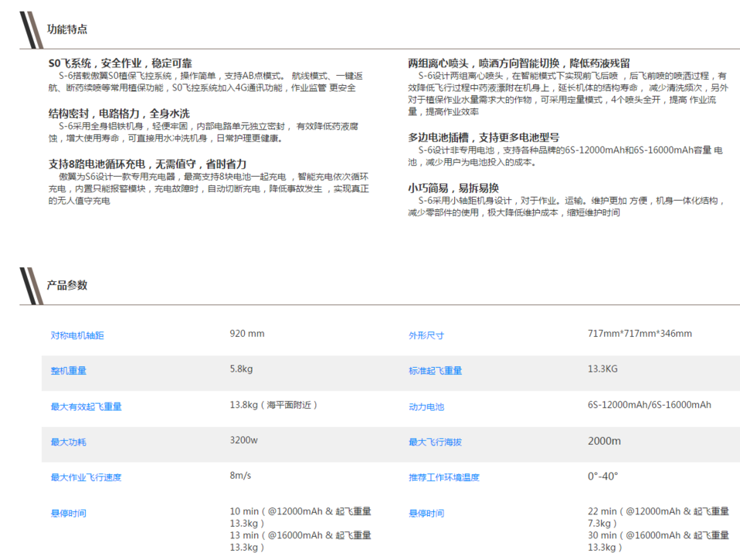Click the value 717mm*717mm*346mm

coord(640,334)
